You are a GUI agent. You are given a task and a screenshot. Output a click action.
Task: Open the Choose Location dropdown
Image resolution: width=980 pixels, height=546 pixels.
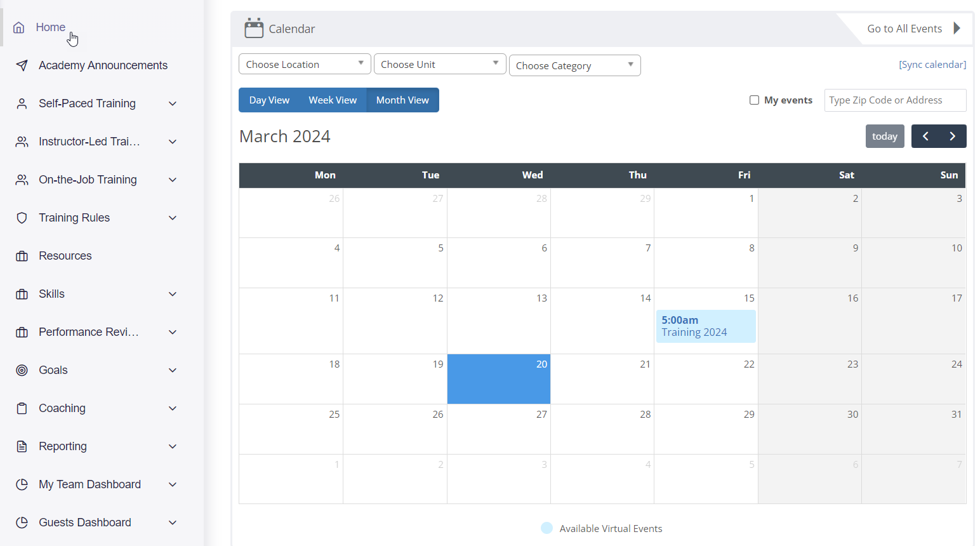(x=305, y=64)
